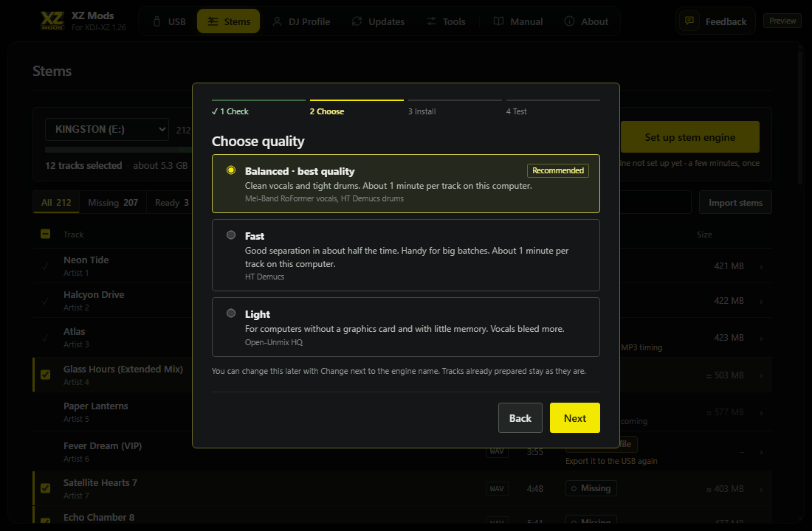Click the Preview badge
Screen dimensions: 812x531
click(782, 21)
